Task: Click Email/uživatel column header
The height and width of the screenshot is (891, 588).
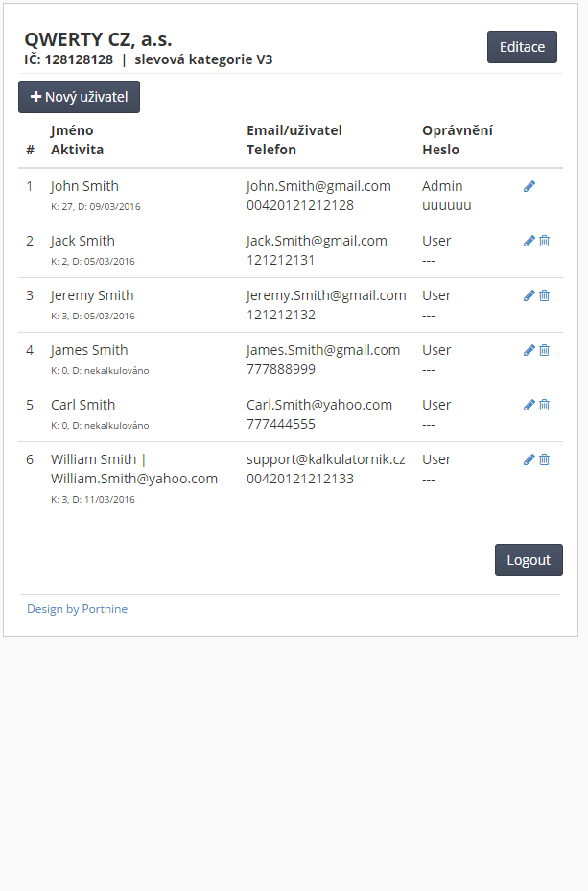Action: (294, 130)
